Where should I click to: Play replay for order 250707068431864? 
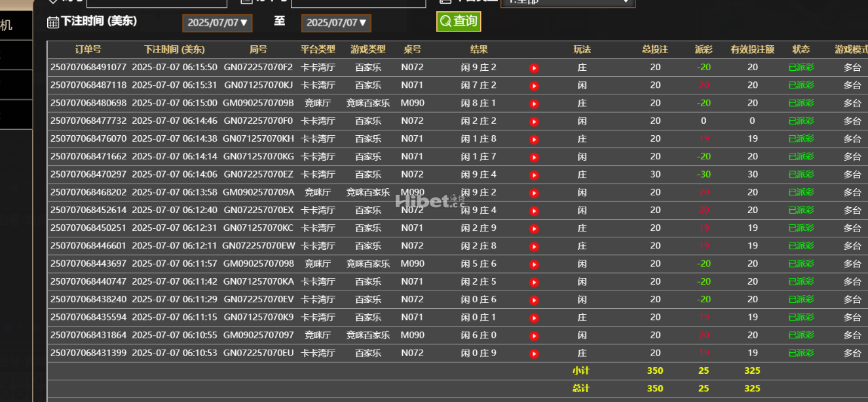[534, 334]
